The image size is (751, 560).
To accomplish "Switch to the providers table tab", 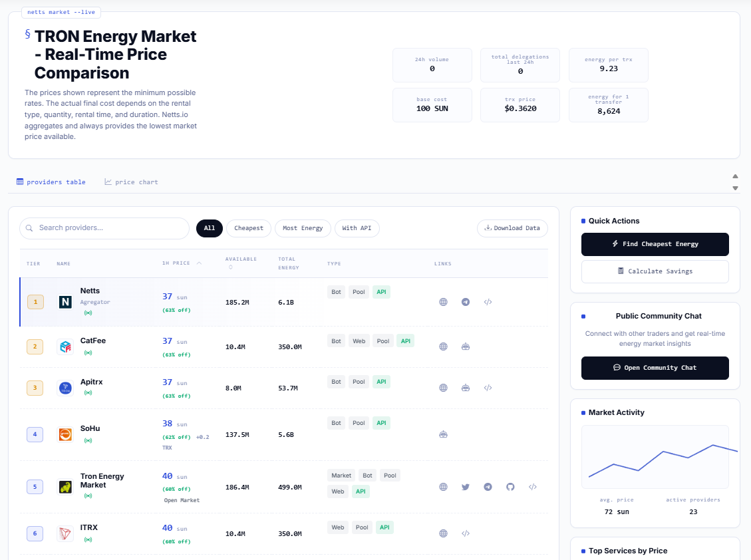I will 51,182.
